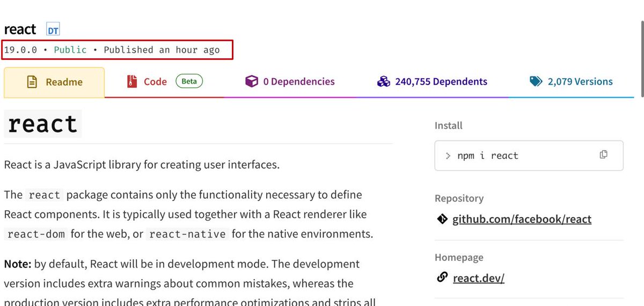Click the purple Dependencies box icon

click(x=251, y=81)
